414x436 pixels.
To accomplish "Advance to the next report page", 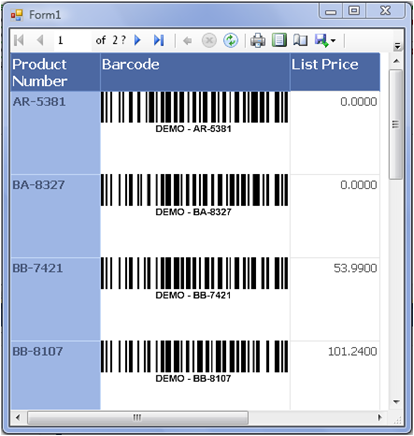I will click(x=137, y=40).
